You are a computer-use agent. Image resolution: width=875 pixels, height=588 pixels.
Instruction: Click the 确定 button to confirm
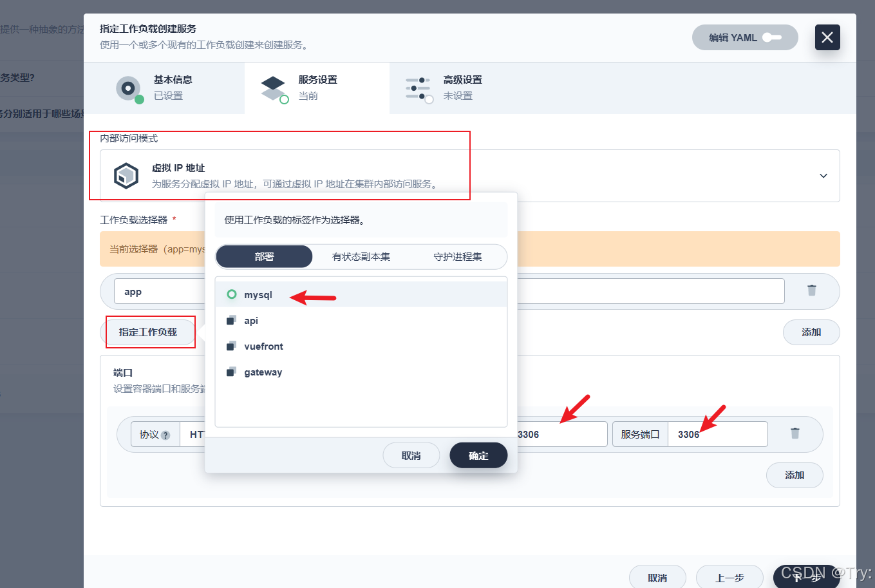pos(478,455)
